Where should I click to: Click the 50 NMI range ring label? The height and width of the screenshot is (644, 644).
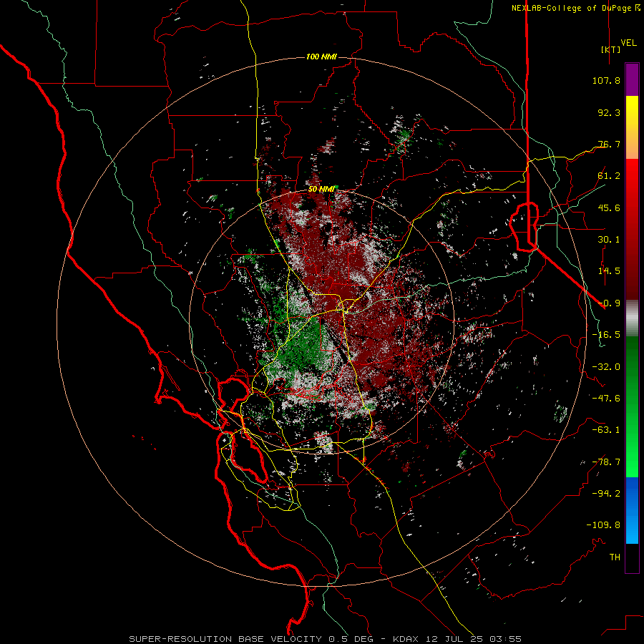click(321, 190)
